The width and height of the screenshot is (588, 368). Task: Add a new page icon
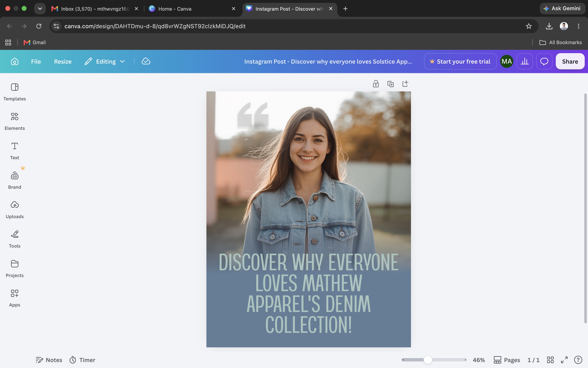(x=405, y=84)
